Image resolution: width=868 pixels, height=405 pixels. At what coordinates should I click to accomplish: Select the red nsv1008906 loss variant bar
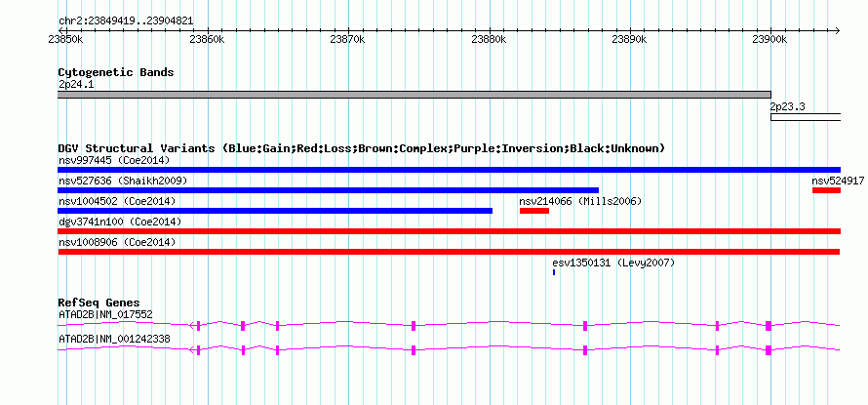coord(449,252)
